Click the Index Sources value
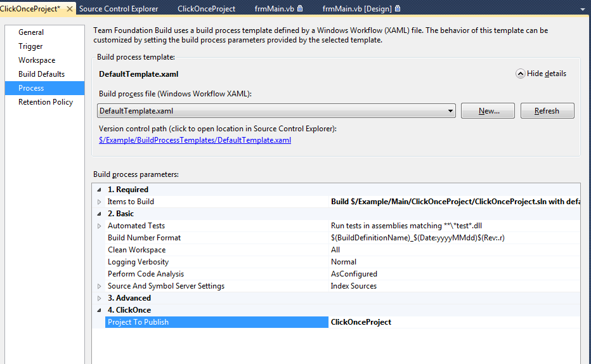 (354, 286)
